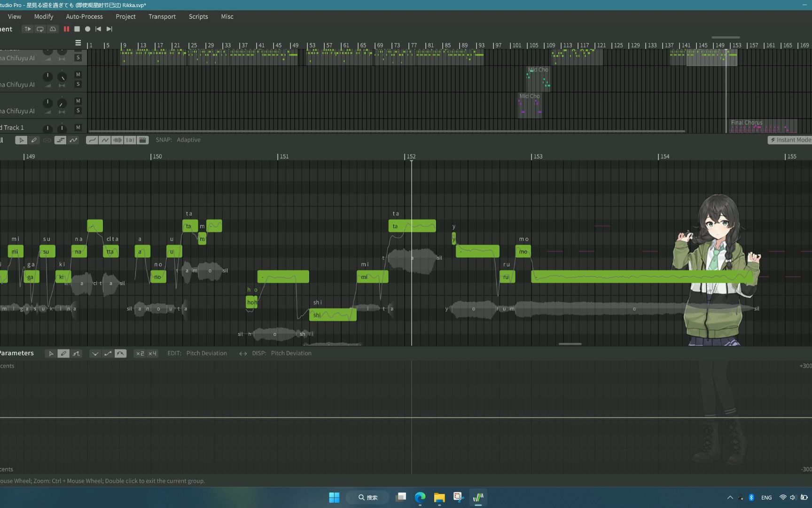
Task: Solo the first Chifuyu AI track
Action: (x=78, y=58)
